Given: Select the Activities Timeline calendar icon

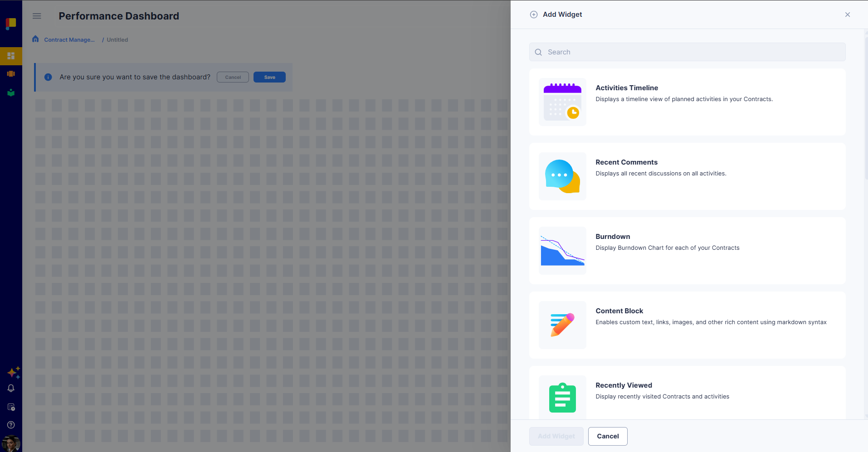Looking at the screenshot, I should coord(562,102).
